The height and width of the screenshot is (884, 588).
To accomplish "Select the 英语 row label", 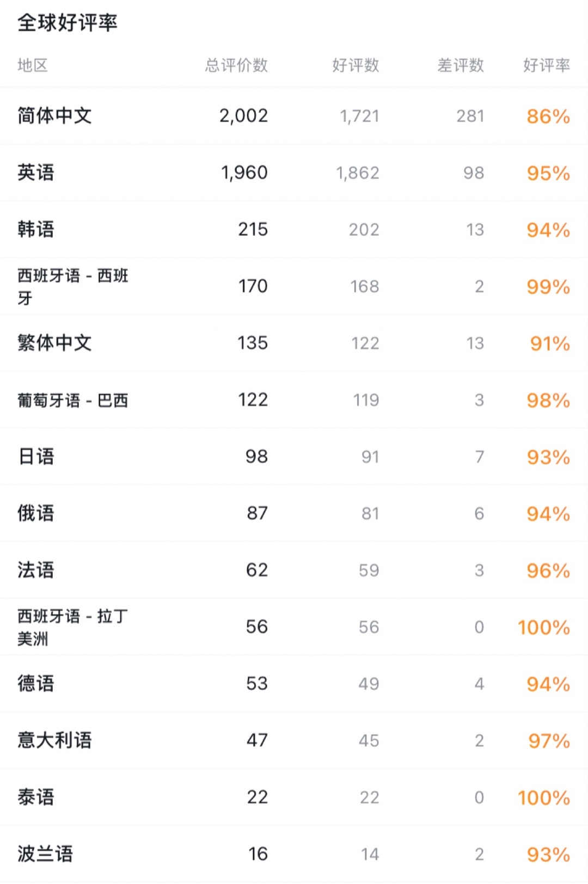I will [36, 173].
